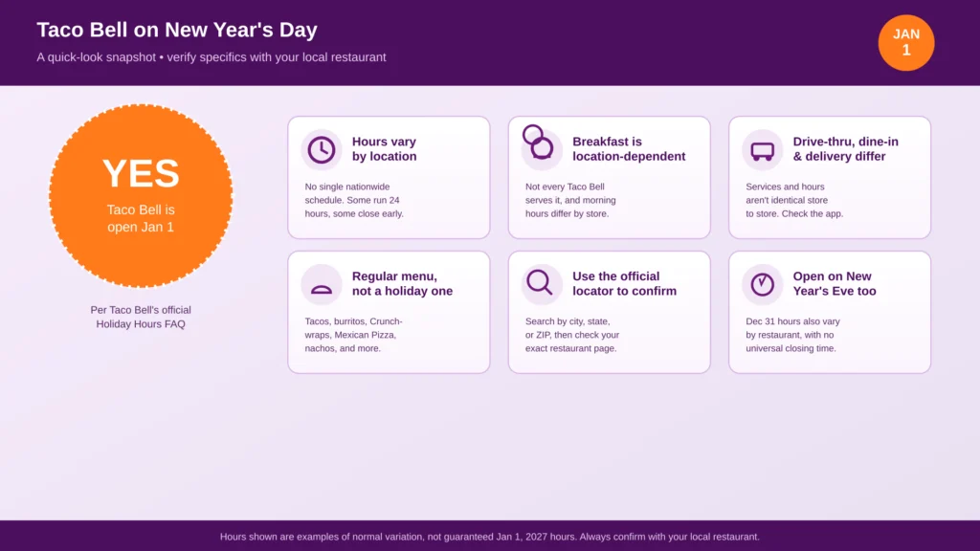Select the 'Hours vary by location' heading
This screenshot has height=551, width=980.
click(384, 149)
